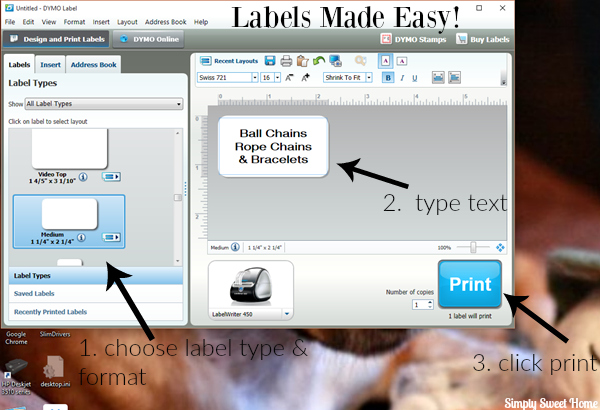Click the screen capture icon
Viewport: 600px width, 410px height.
pos(335,61)
